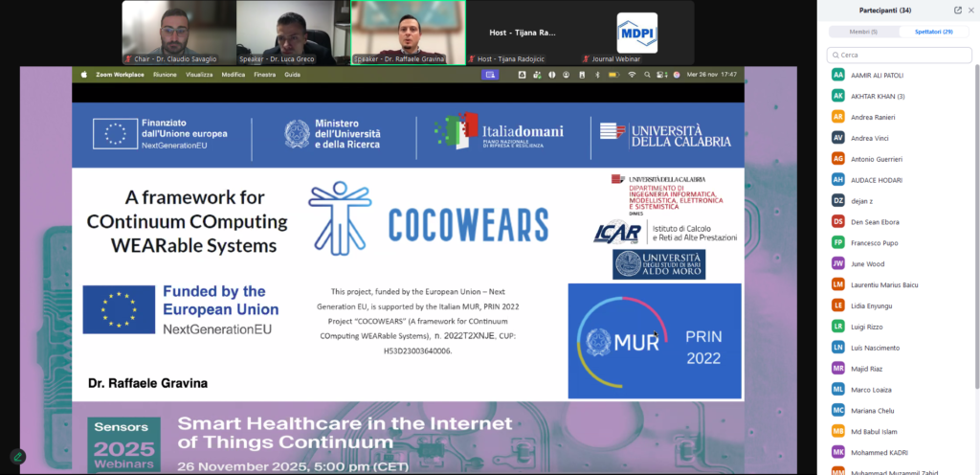Click the Host Tijana Radojicic tile
The width and height of the screenshot is (980, 475).
tap(523, 33)
